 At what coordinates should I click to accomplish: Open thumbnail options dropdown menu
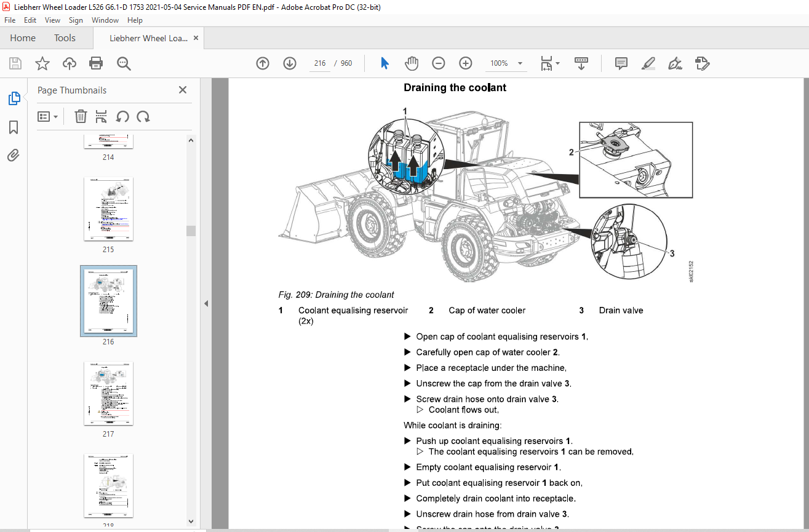(47, 116)
